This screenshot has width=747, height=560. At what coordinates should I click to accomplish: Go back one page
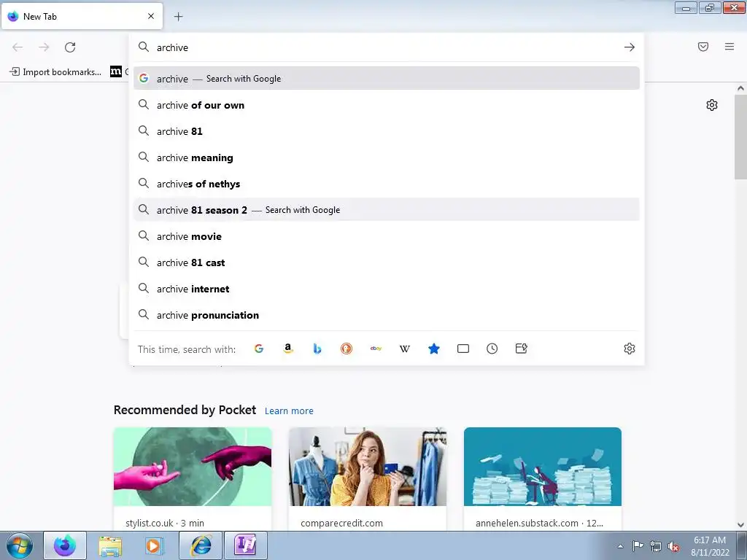[18, 47]
